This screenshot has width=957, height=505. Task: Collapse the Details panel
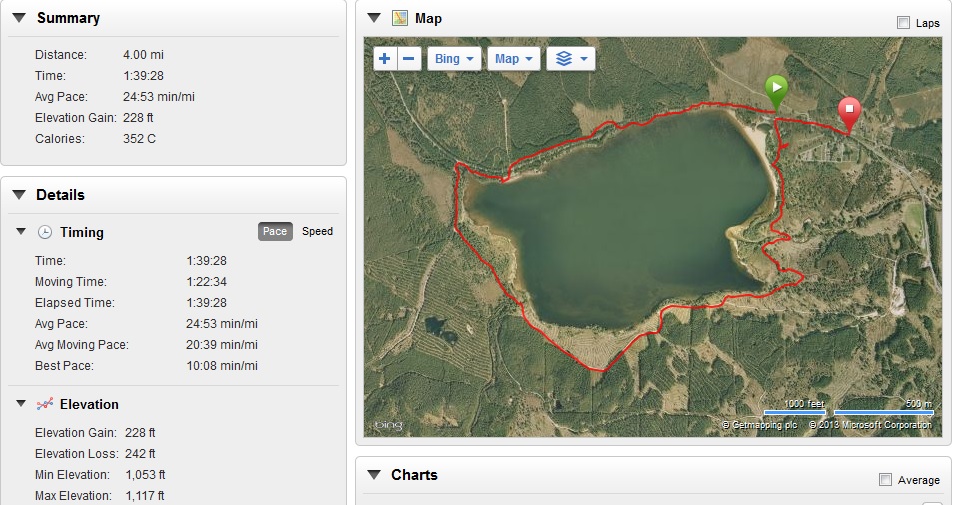coord(18,195)
